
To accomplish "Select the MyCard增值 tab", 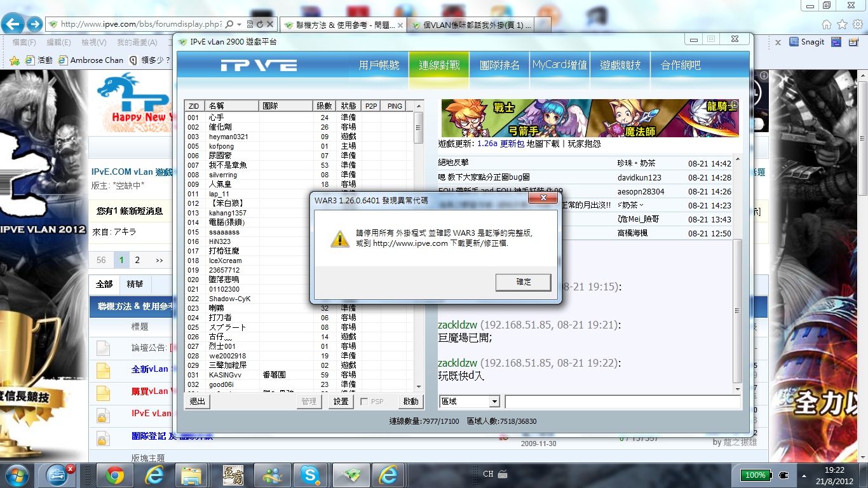I will pos(560,65).
